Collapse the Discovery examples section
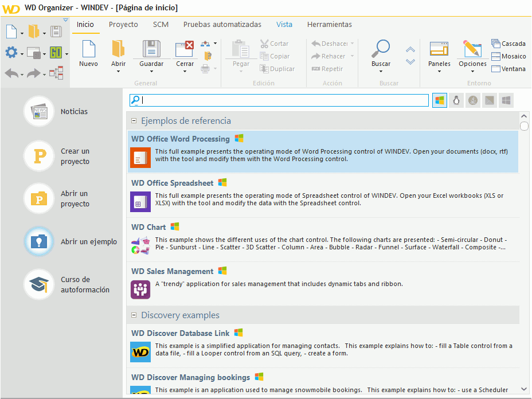Image resolution: width=532 pixels, height=399 pixels. pos(134,315)
